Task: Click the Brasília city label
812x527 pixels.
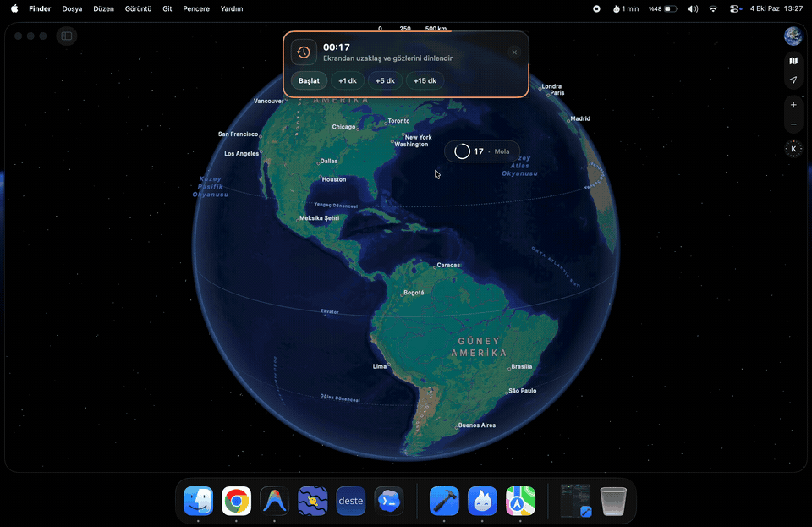Action: point(522,366)
